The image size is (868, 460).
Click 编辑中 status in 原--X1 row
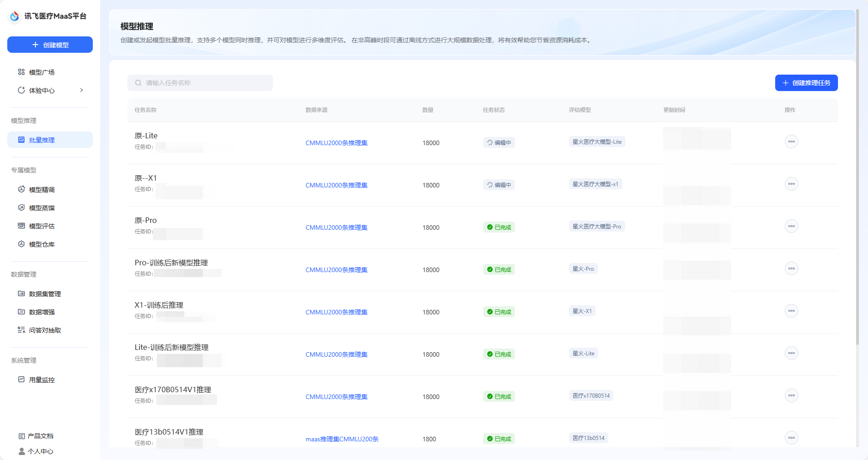tap(499, 185)
